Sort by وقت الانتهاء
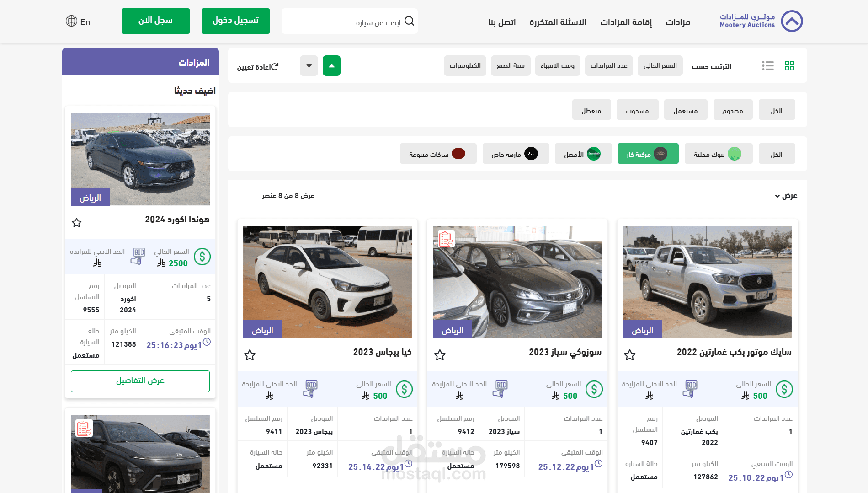Viewport: 868px width, 493px height. click(558, 66)
